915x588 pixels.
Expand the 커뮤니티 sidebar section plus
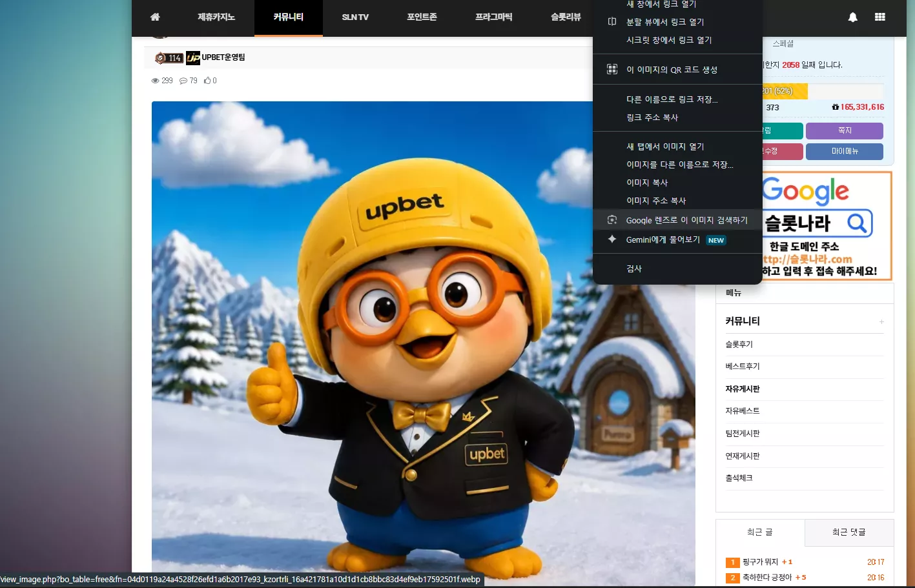point(881,321)
